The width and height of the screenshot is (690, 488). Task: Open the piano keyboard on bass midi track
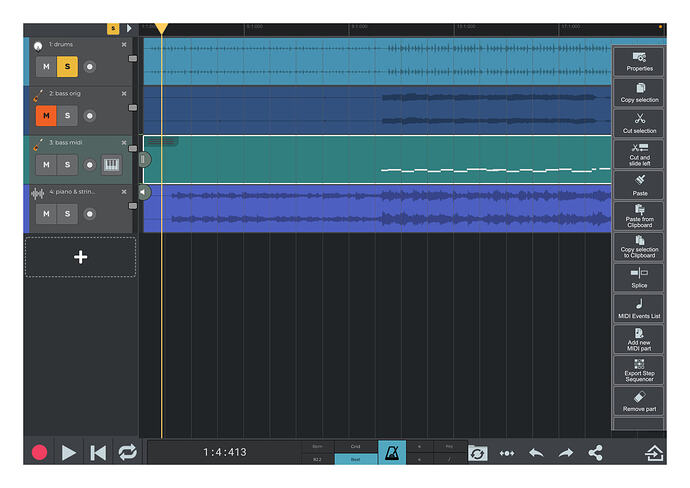(x=111, y=165)
